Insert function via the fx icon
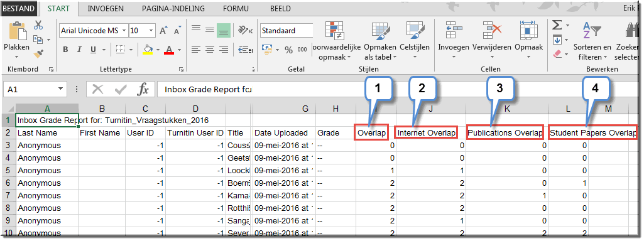The height and width of the screenshot is (241, 644). pos(143,88)
